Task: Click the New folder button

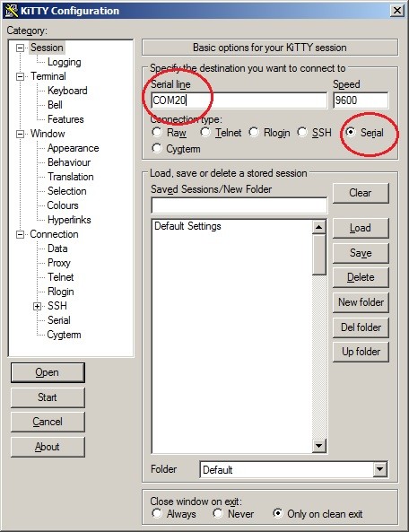Action: tap(361, 302)
